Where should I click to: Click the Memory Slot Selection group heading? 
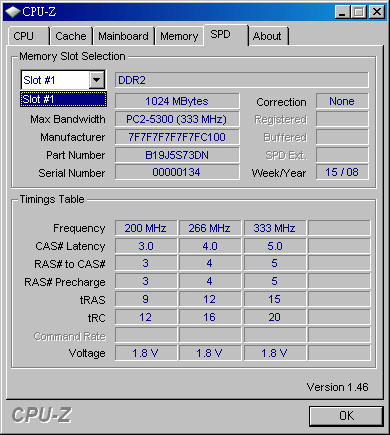(x=72, y=56)
